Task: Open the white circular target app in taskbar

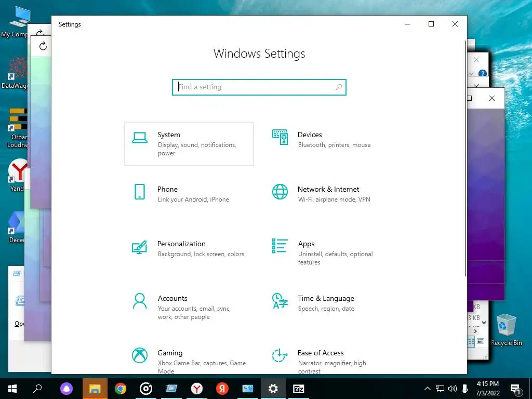Action: tap(146, 389)
